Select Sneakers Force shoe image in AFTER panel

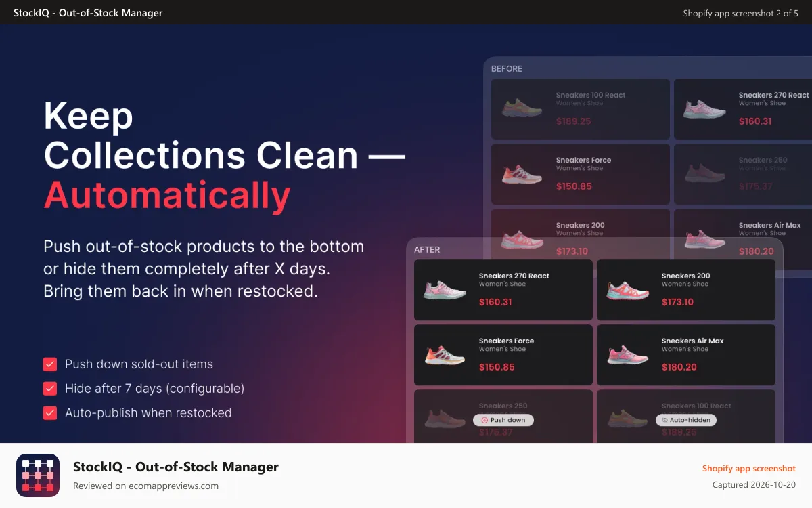click(x=445, y=355)
